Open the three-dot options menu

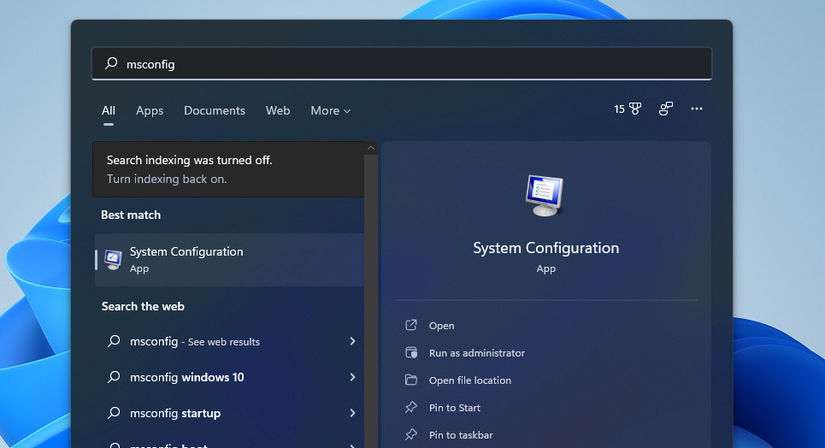click(697, 109)
